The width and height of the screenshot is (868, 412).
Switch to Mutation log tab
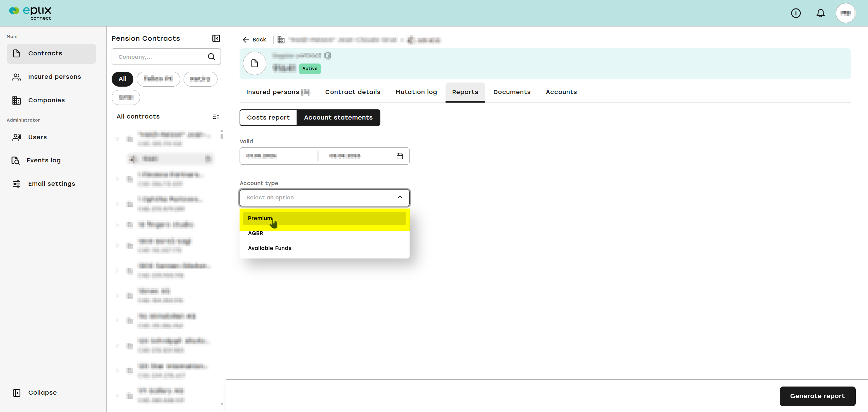click(416, 92)
